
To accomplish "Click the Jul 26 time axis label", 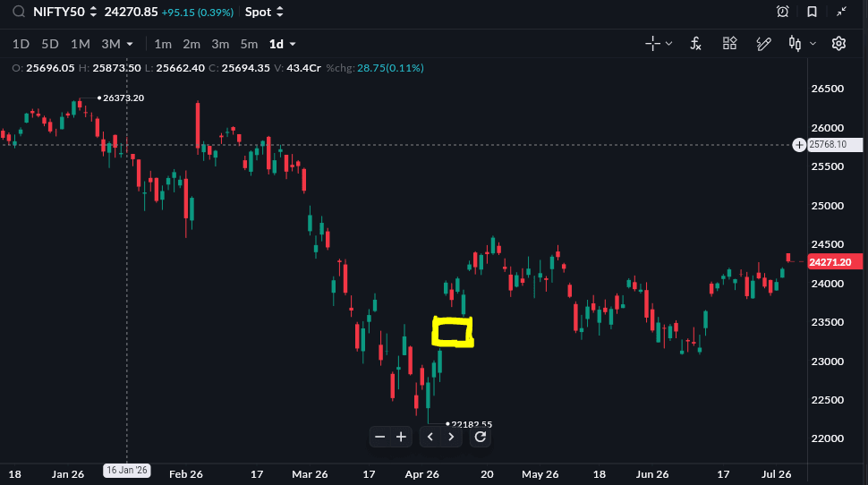I will pos(776,474).
